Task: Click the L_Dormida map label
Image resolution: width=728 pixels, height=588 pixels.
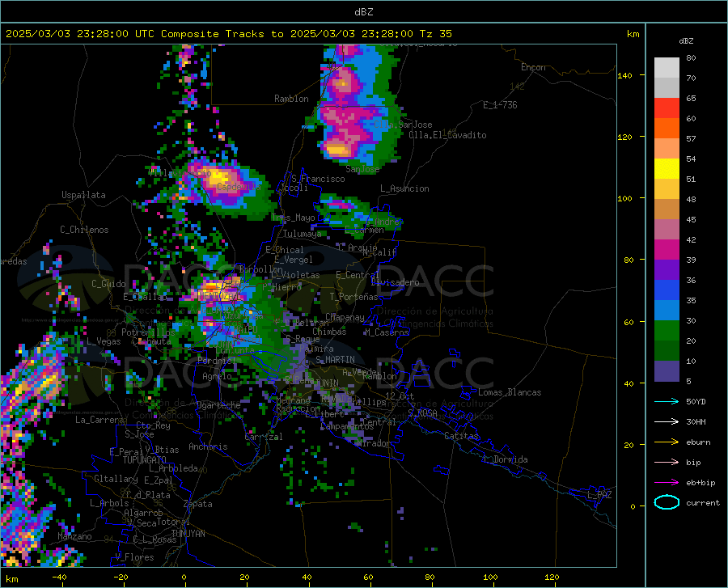Action: (x=506, y=459)
